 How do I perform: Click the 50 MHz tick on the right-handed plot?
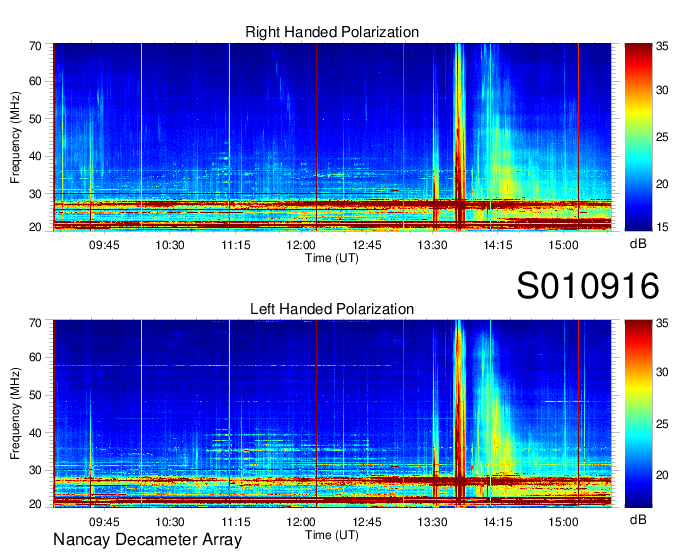(x=35, y=119)
